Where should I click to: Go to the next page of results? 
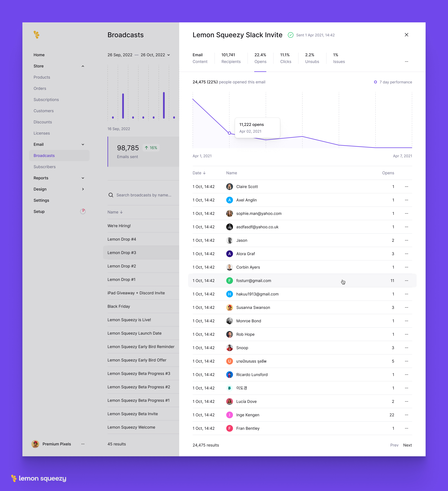click(x=407, y=445)
